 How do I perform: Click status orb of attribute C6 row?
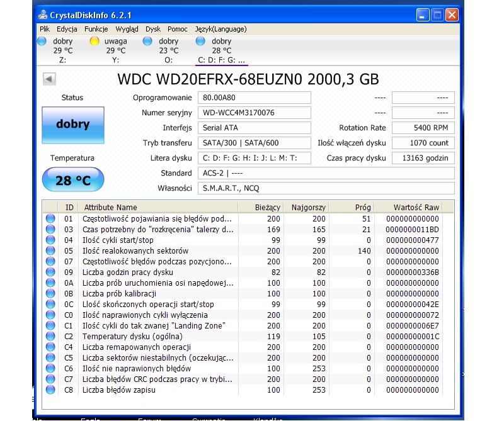pos(50,368)
